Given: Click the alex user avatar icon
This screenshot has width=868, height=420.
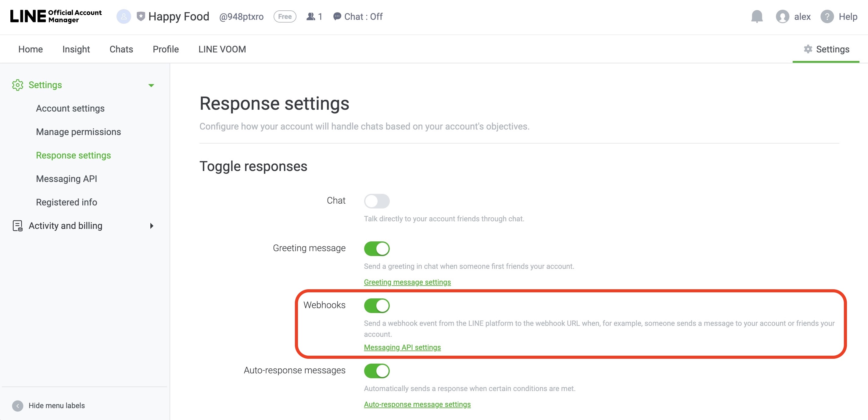Looking at the screenshot, I should 782,16.
